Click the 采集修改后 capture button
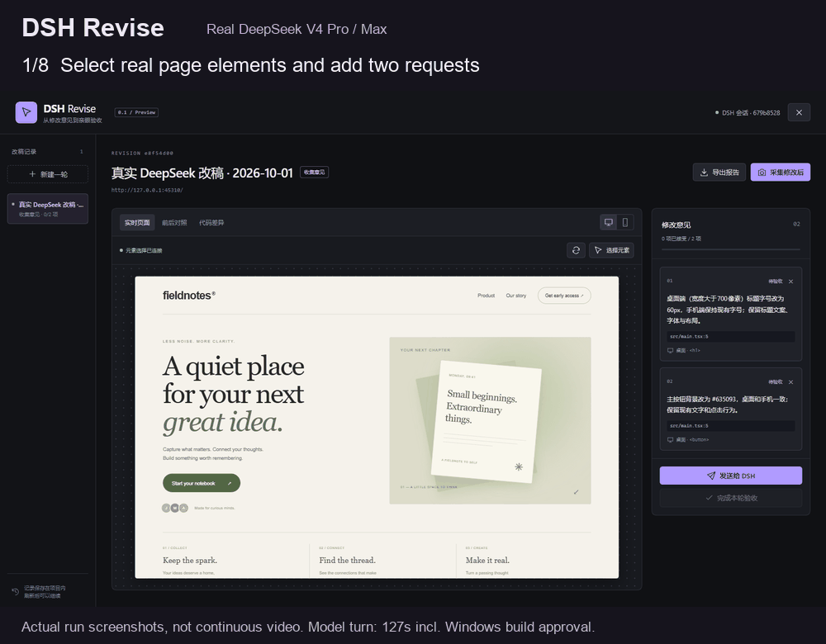The image size is (826, 644). (x=781, y=173)
